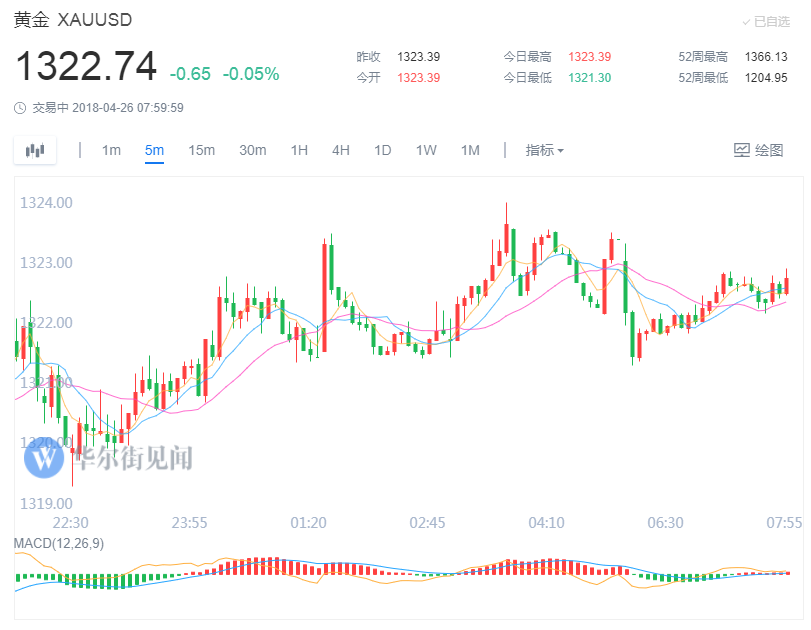Click the checkmark icon before 已自选
Screen dimensions: 811x630
click(x=748, y=19)
